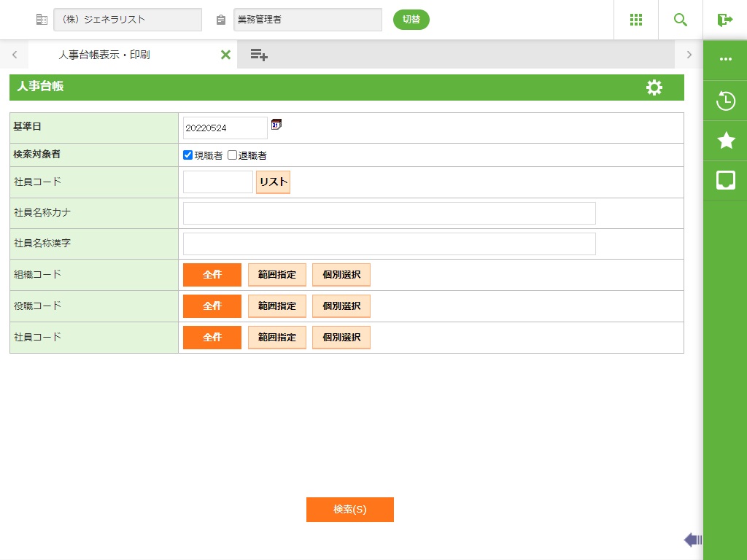Select the 人事台帳表示・印刷 tab

tap(104, 55)
